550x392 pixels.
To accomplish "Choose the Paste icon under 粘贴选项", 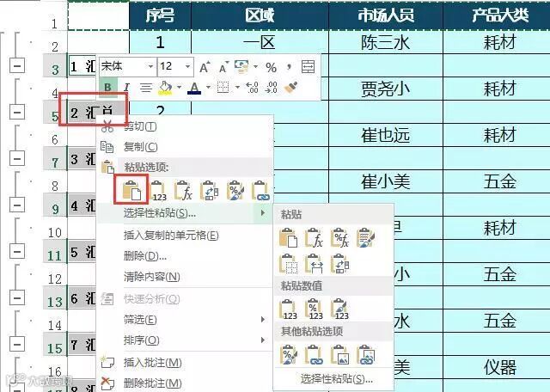I will pyautogui.click(x=131, y=190).
